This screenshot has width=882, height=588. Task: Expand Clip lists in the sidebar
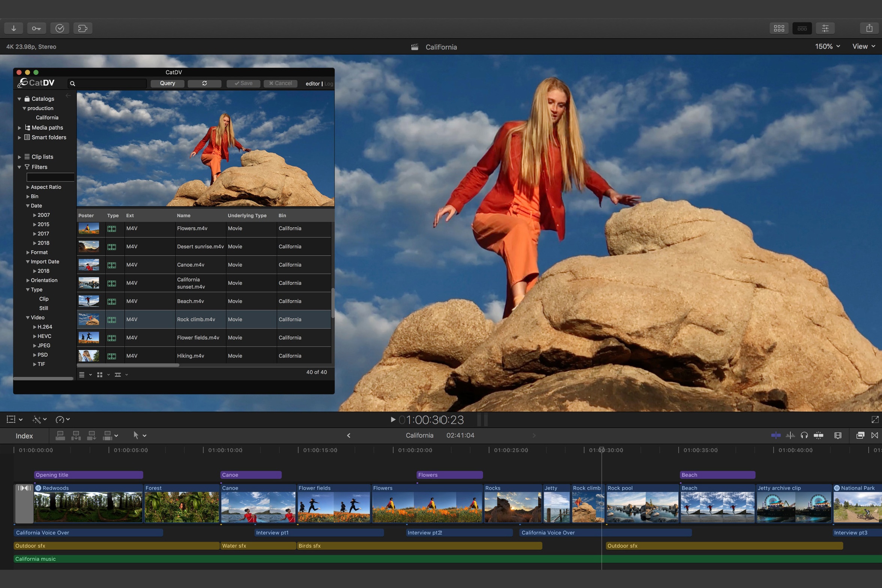click(x=20, y=157)
